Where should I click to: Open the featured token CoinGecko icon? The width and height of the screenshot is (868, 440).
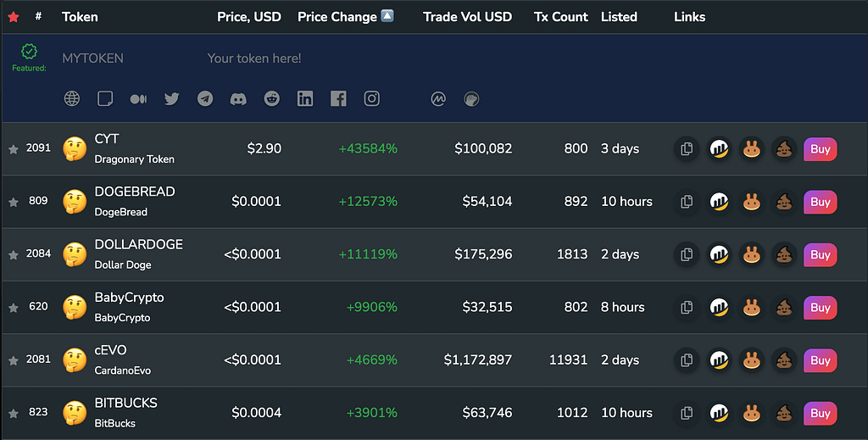point(471,98)
